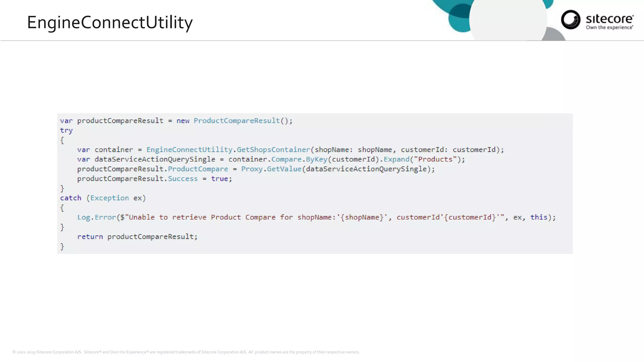
Task: Click GetShopsContainer method name
Action: click(x=273, y=150)
